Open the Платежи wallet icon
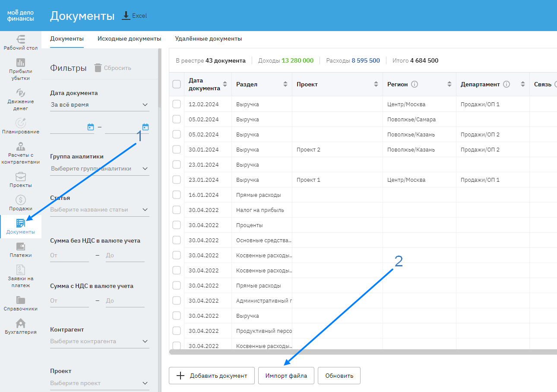 click(21, 246)
